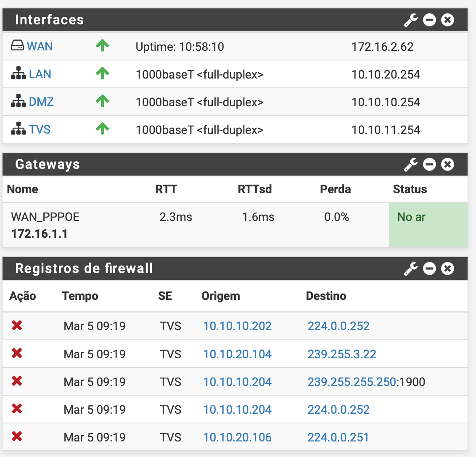Open the TVS interface page
The image size is (476, 457).
click(40, 130)
